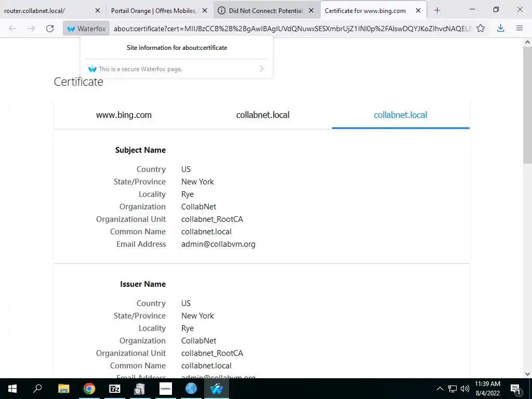
Task: Click the Issuer Name heading
Action: [143, 284]
